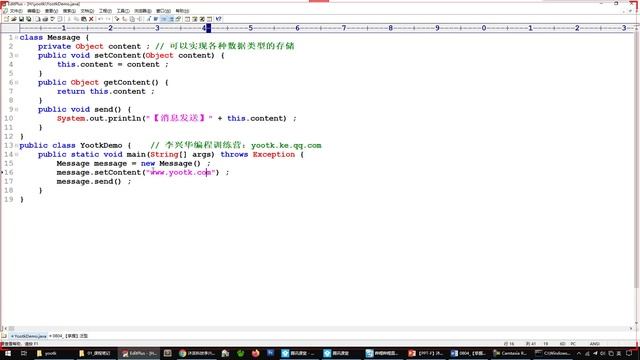Click the highlighted ruler toggle icon on the toolbar
This screenshot has height=360, width=640.
[164, 19]
